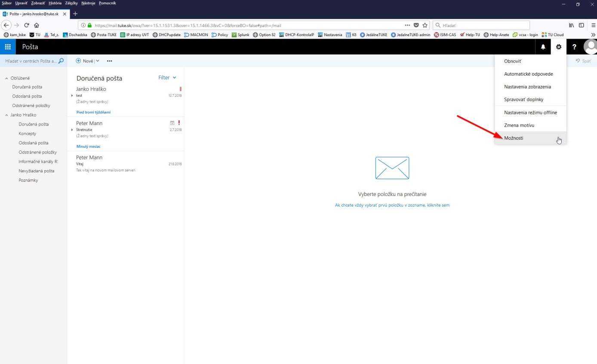Select Automatické odpovede menu item
Screen dimensions: 597x364
531,74
